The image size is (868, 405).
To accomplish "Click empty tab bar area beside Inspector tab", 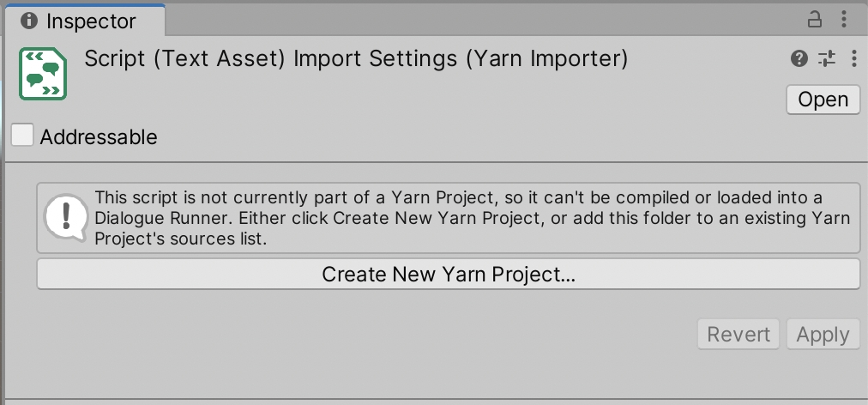I will pos(480,19).
